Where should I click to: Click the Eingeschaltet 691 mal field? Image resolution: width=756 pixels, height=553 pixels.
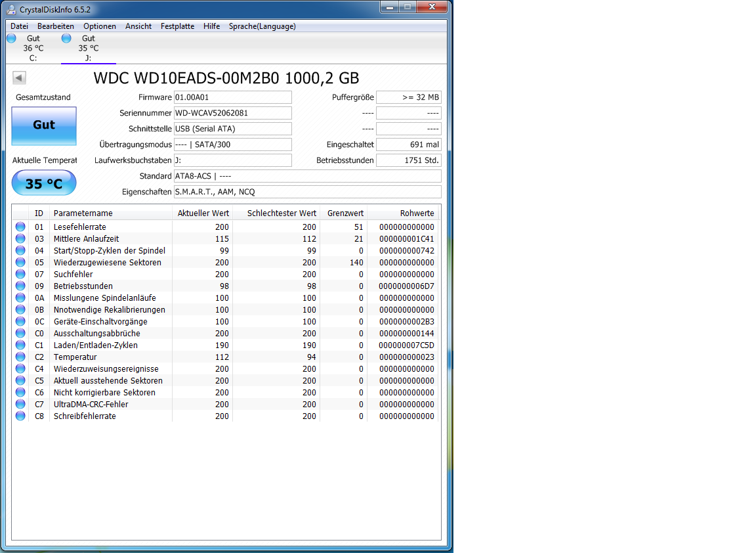pyautogui.click(x=408, y=144)
